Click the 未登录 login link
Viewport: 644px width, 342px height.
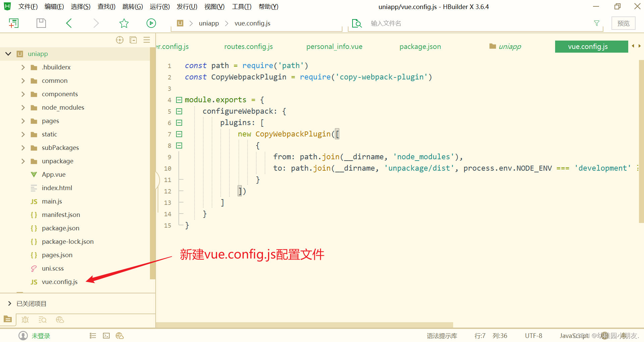coord(41,336)
